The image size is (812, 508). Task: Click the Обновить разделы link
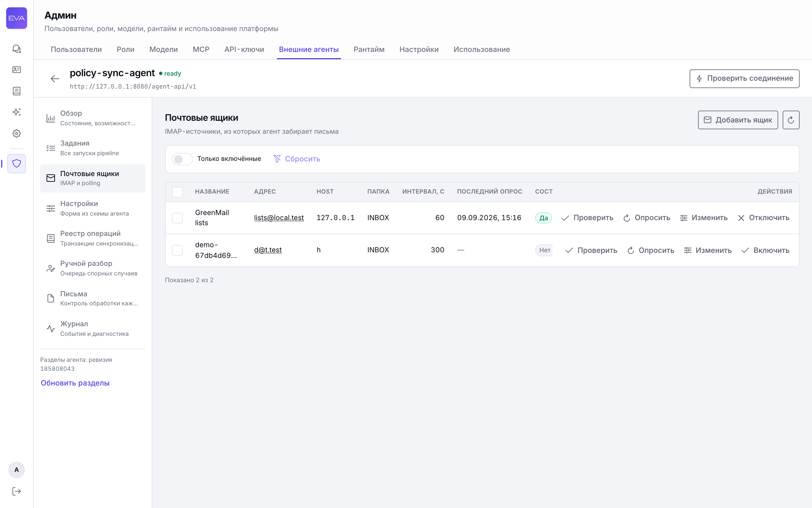pyautogui.click(x=75, y=383)
